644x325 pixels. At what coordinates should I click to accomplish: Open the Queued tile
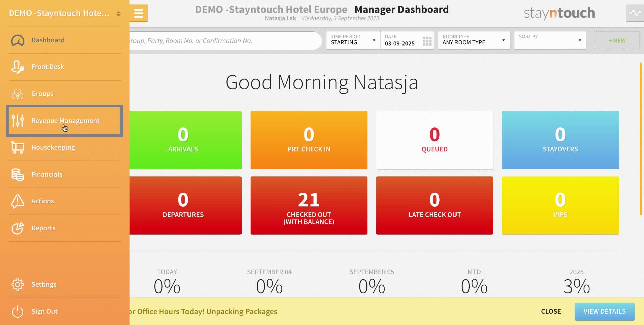(435, 140)
